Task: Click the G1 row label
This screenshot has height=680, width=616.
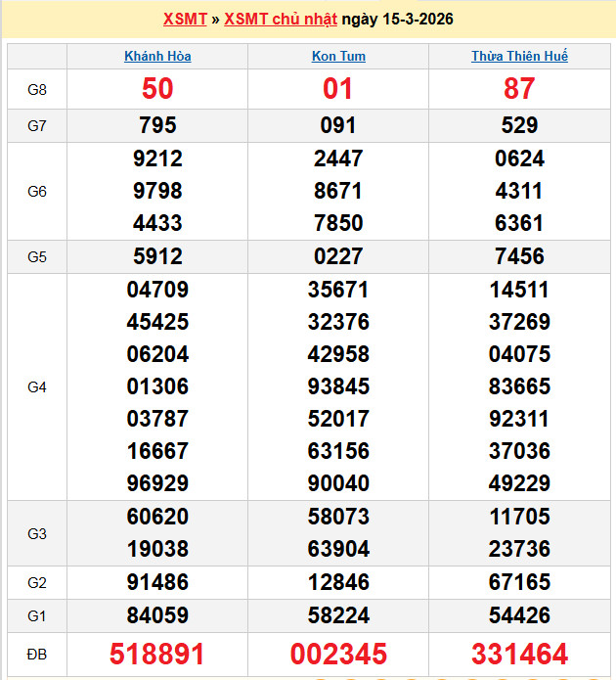Action: [37, 615]
